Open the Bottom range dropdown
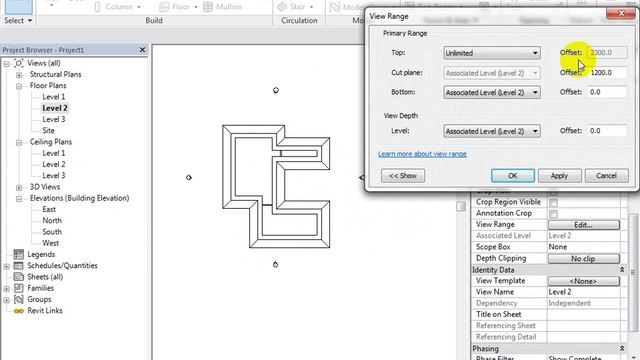The image size is (640, 360). coord(492,92)
